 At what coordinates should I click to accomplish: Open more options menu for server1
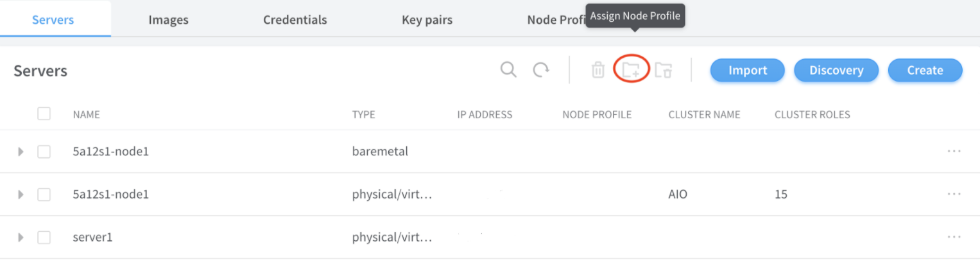(x=954, y=237)
